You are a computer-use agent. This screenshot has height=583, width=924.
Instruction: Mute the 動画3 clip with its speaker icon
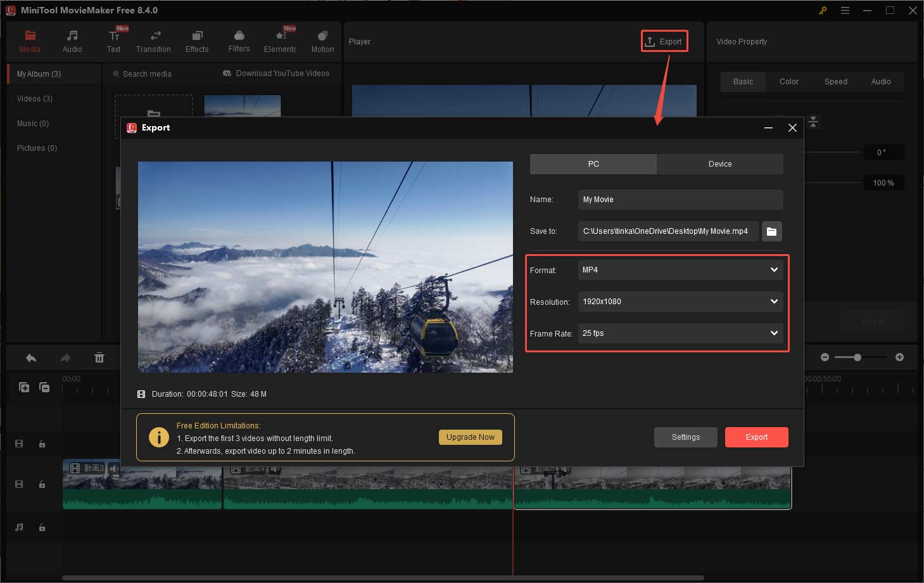[x=114, y=468]
